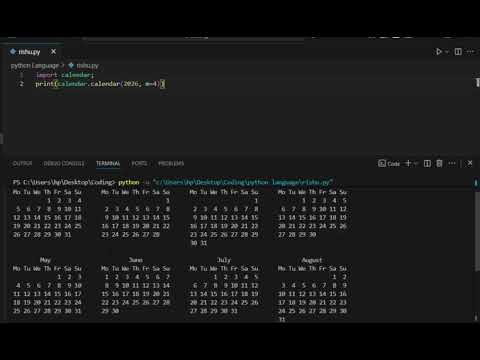Screen dimensions: 480x360
Task: Click the Code terminal profile label
Action: tap(389, 163)
